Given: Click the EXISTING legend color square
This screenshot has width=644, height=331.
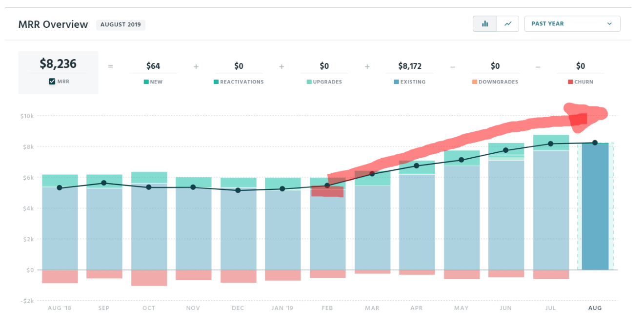Looking at the screenshot, I should pyautogui.click(x=396, y=82).
